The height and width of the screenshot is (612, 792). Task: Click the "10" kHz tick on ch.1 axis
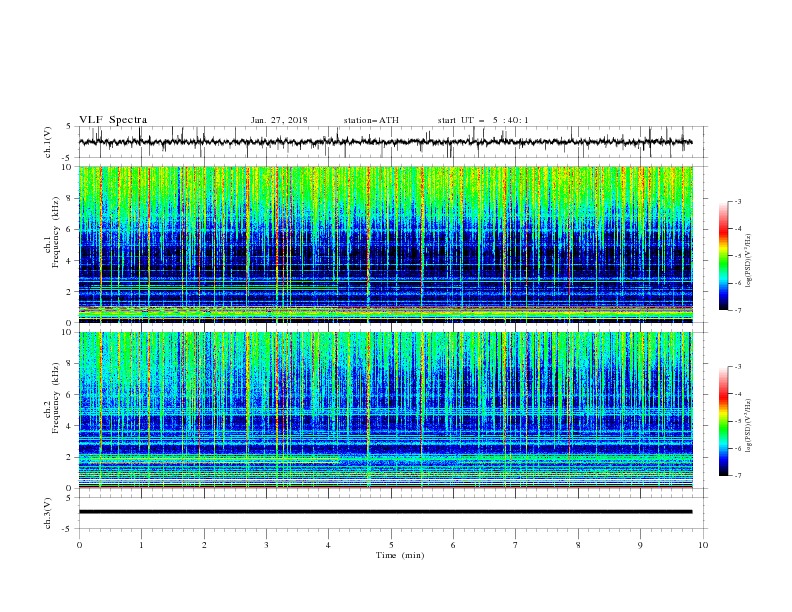(x=68, y=167)
